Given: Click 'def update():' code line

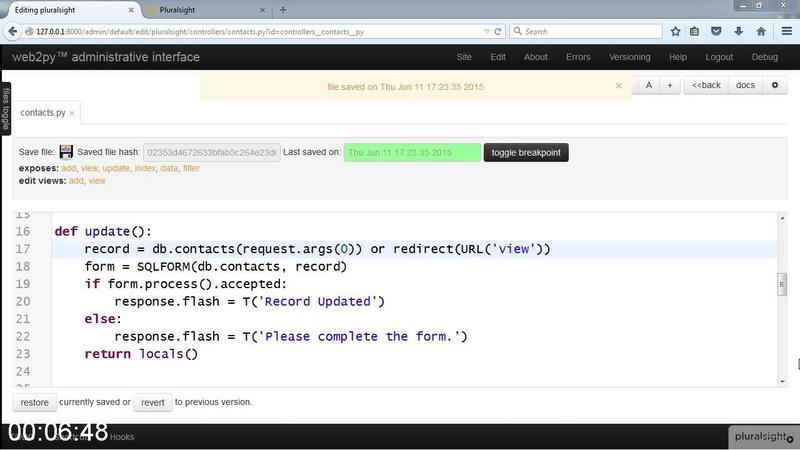Looking at the screenshot, I should tap(103, 232).
